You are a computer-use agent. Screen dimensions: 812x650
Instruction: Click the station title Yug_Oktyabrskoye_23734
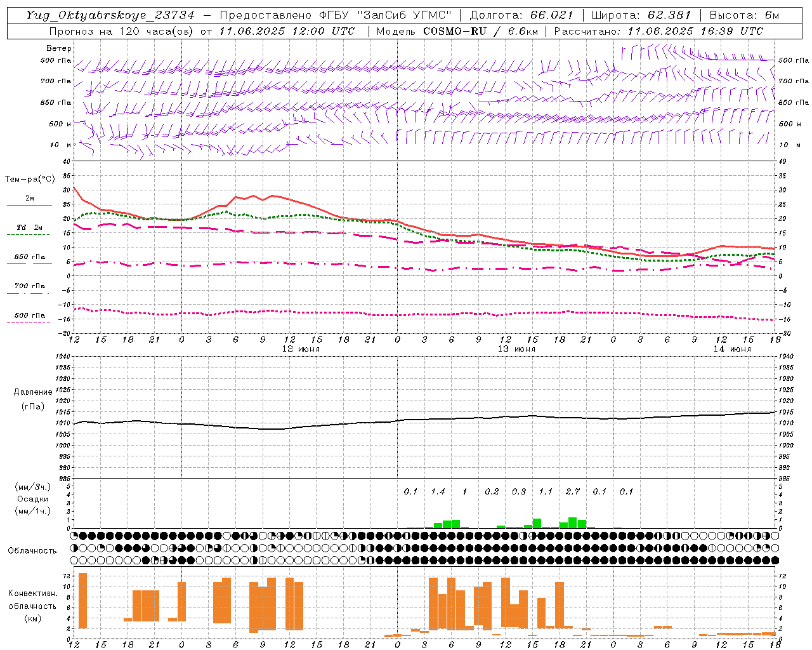click(110, 15)
